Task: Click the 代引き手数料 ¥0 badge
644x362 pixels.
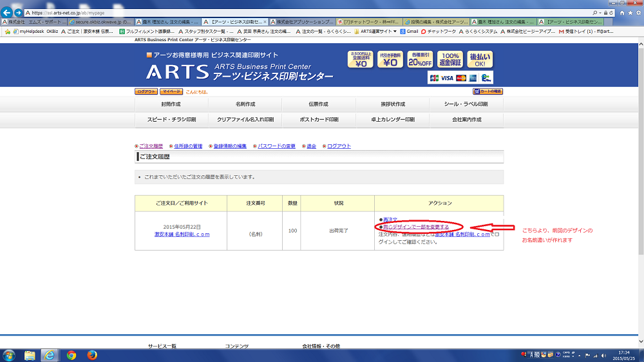Action: (390, 59)
